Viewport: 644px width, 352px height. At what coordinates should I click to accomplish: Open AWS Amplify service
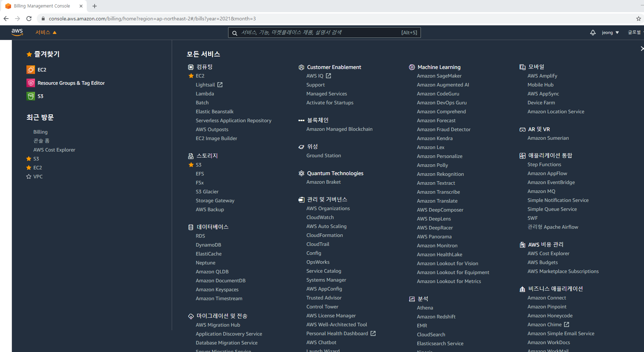[x=542, y=76]
